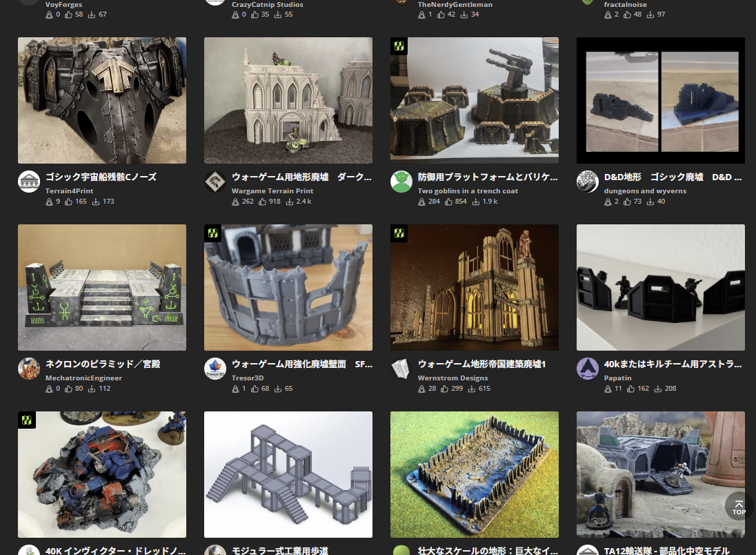Viewport: 756px width, 555px height.
Task: Click the multicolor badge on imperial church ruins thumbnail
Action: coord(400,233)
